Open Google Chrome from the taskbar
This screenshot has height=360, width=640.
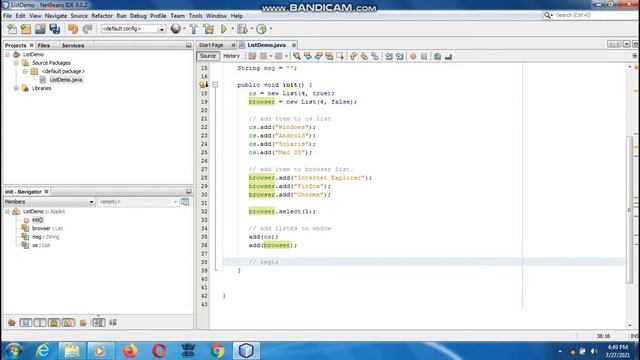218,351
